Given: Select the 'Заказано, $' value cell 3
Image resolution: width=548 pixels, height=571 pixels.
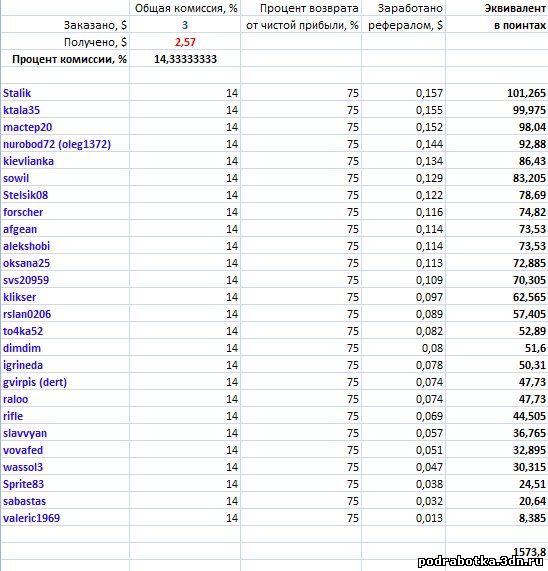Looking at the screenshot, I should point(185,25).
